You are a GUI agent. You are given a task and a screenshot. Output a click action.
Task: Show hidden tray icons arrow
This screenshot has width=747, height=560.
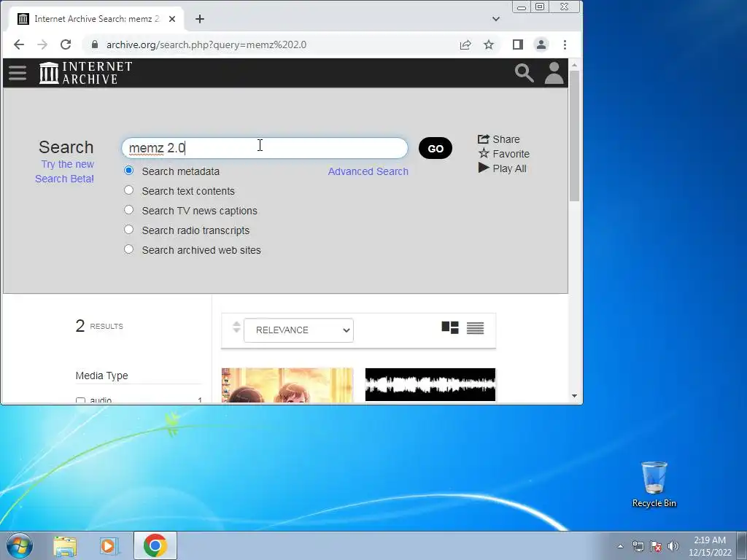point(620,546)
